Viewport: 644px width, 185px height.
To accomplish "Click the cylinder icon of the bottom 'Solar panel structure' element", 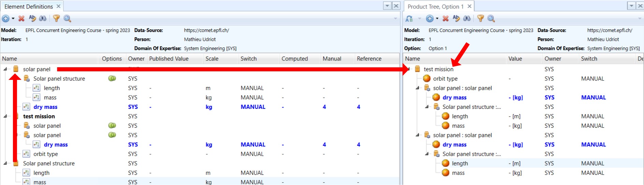I will click(16, 163).
